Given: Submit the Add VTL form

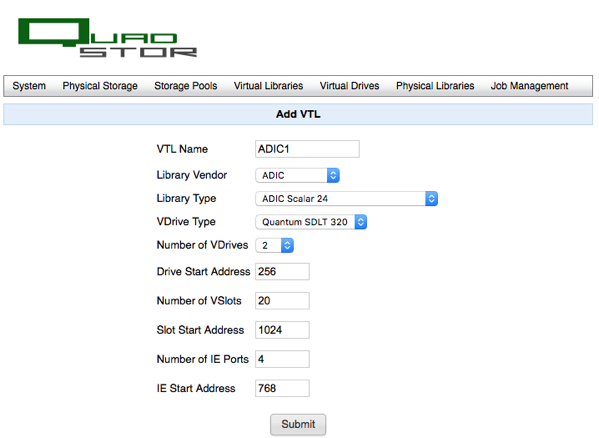Looking at the screenshot, I should click(x=298, y=424).
